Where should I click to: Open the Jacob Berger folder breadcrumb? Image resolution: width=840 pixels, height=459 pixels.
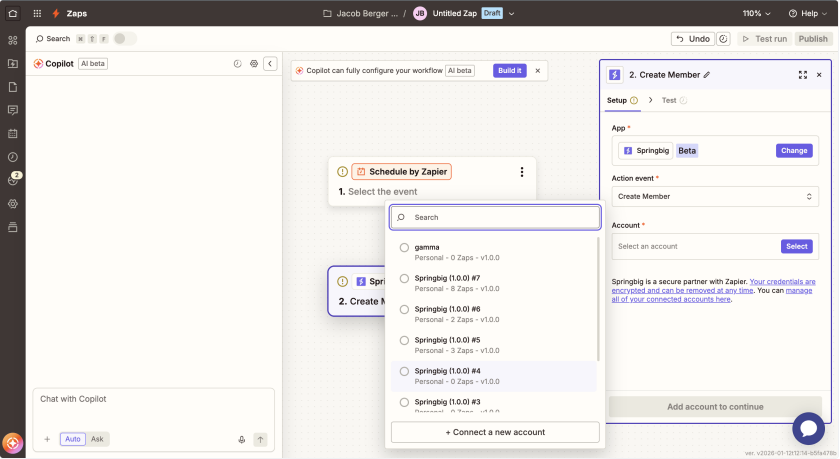click(x=361, y=13)
